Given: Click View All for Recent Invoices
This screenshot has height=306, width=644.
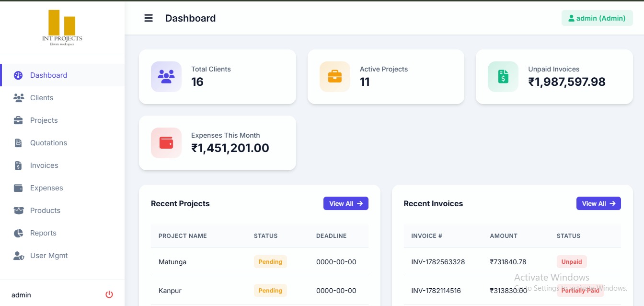Looking at the screenshot, I should coord(598,203).
